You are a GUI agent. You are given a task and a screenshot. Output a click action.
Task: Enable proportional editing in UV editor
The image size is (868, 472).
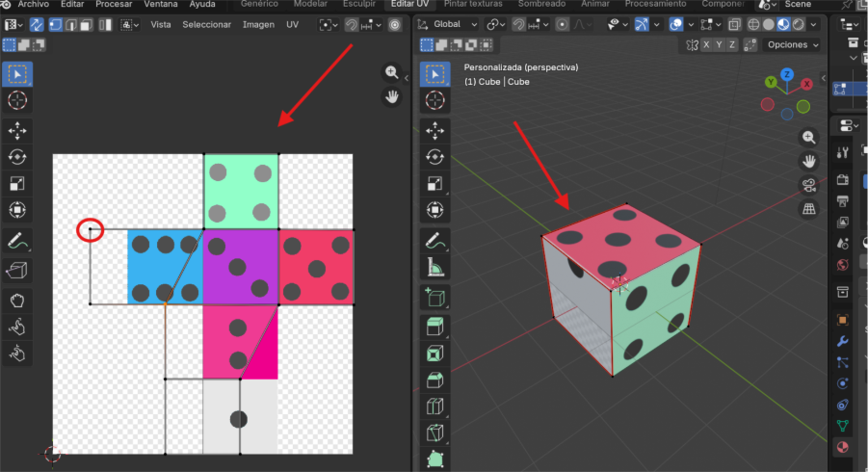(x=394, y=24)
